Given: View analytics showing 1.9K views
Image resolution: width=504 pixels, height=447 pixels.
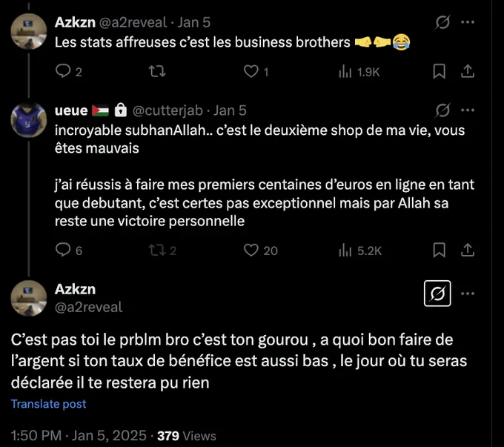Looking at the screenshot, I should [359, 72].
